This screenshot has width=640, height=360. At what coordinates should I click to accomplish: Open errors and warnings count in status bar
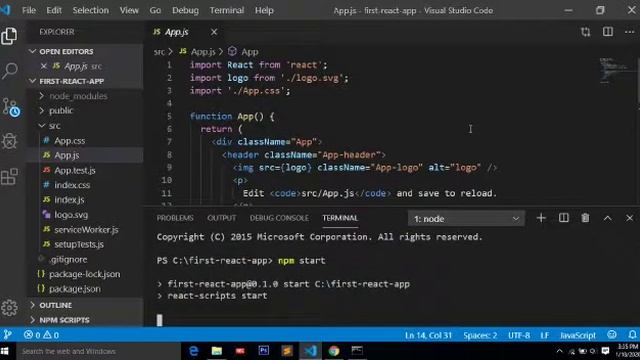[41, 335]
